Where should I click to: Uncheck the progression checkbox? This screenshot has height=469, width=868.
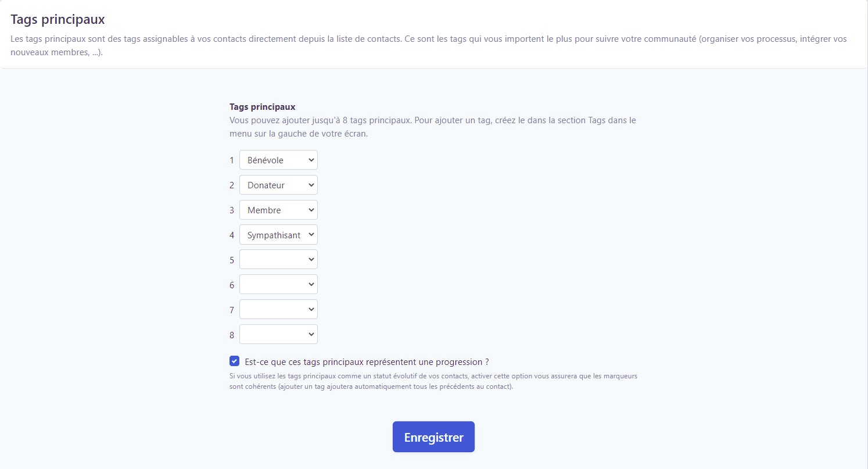[235, 361]
